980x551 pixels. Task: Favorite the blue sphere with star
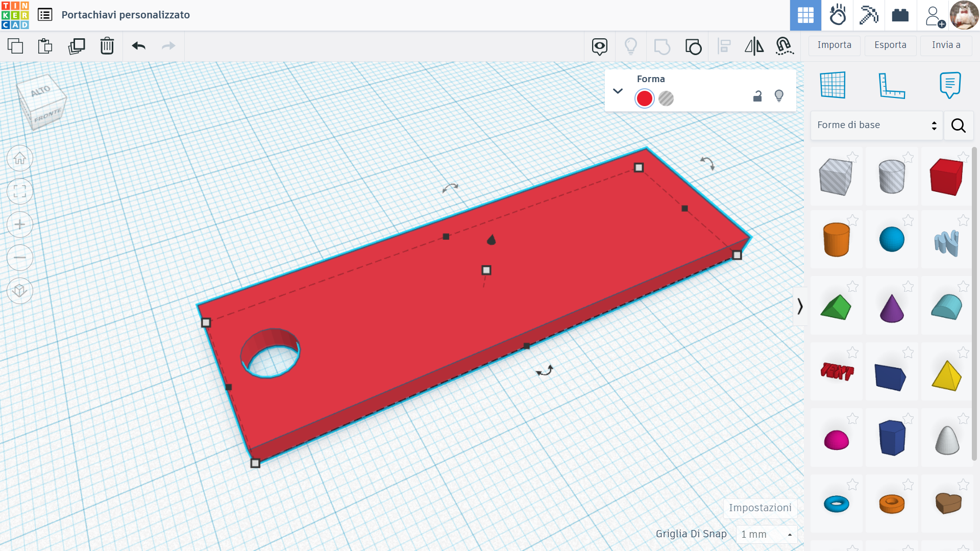(908, 220)
